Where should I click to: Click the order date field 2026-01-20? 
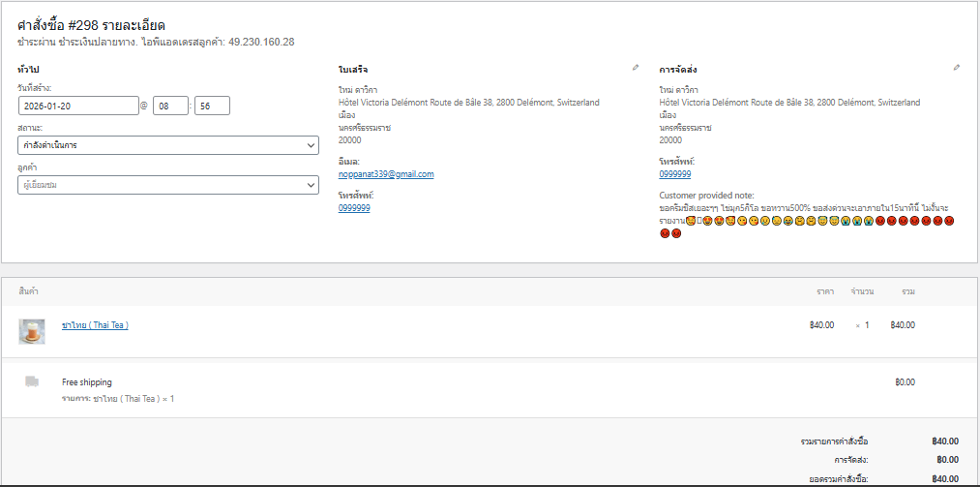(77, 107)
